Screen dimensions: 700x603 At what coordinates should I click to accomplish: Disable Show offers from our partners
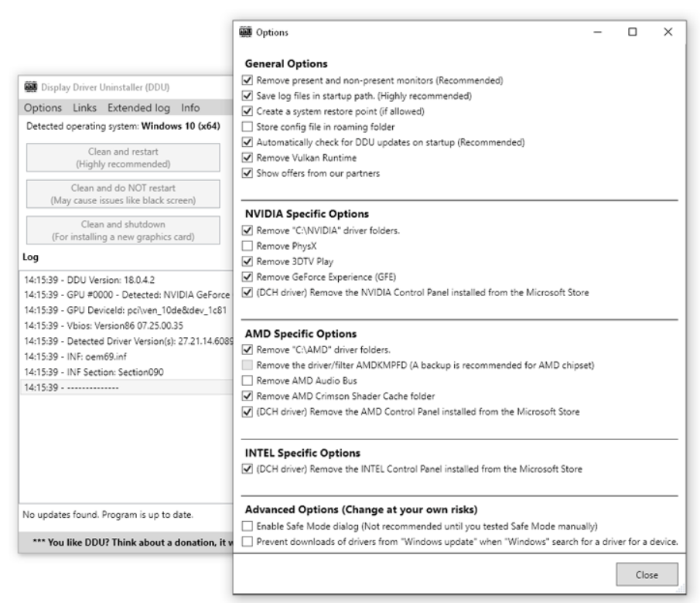click(x=248, y=173)
